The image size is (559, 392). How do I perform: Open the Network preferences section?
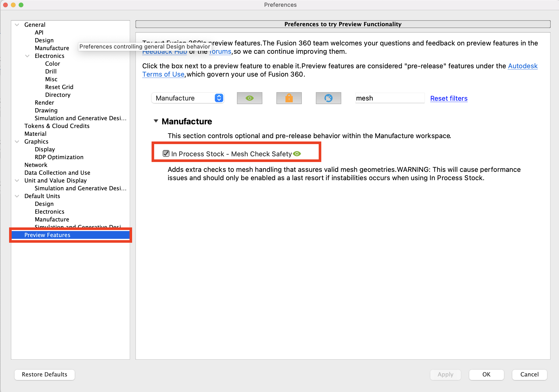point(36,165)
